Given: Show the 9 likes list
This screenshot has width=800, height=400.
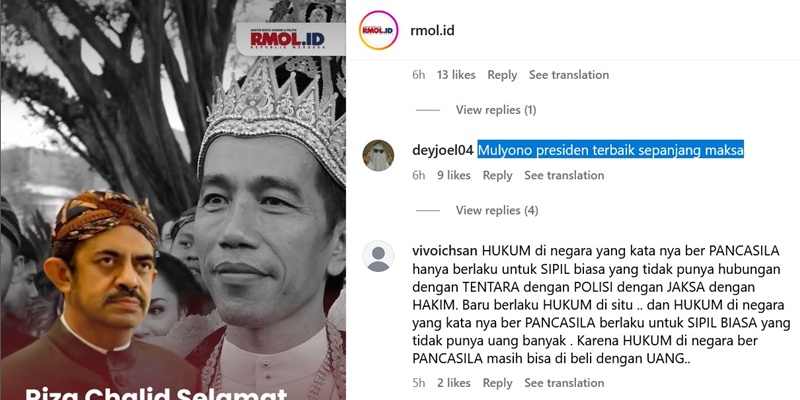Looking at the screenshot, I should coord(454,176).
